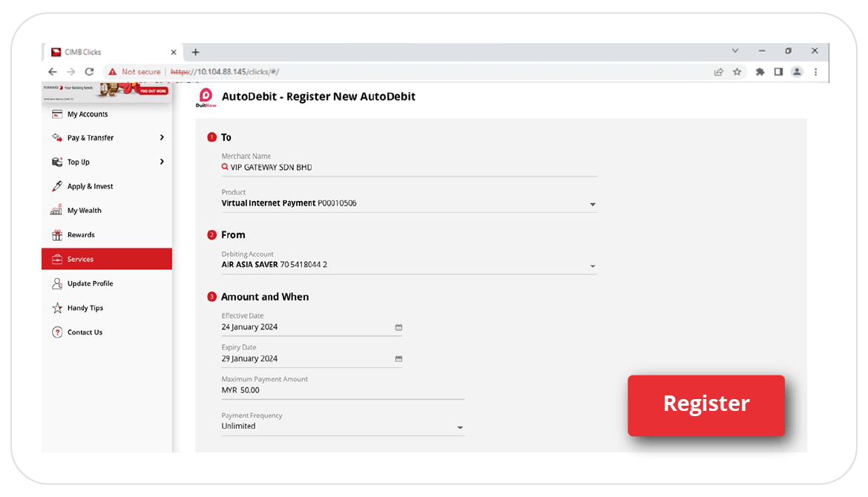Expand the Top Up submenu arrow
The width and height of the screenshot is (868, 497).
(162, 162)
